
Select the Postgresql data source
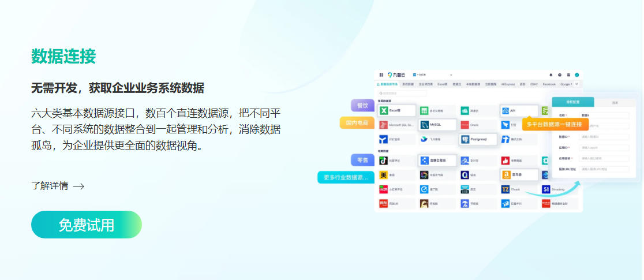[x=478, y=139]
